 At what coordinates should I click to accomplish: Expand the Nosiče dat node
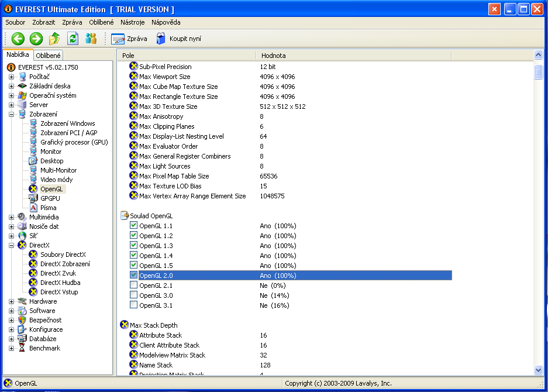11,226
